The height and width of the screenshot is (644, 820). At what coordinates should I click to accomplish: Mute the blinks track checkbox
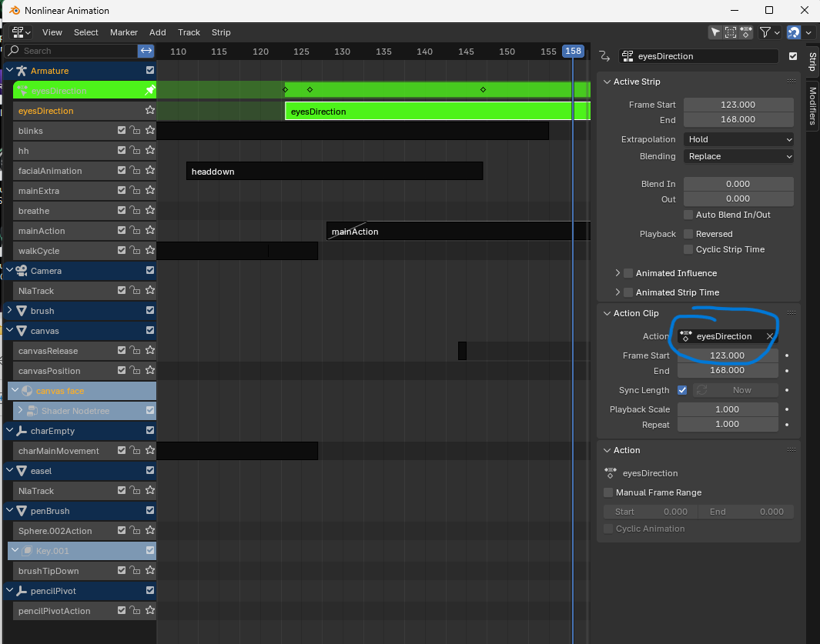(x=122, y=130)
